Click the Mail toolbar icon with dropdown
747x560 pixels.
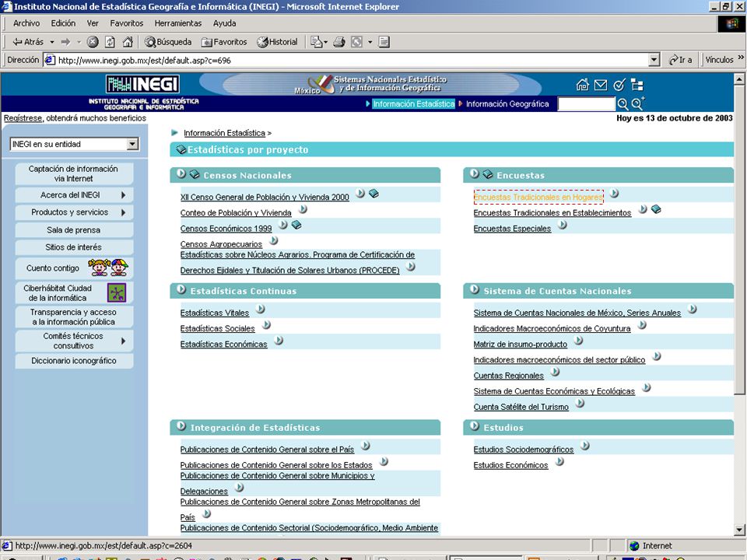(319, 42)
